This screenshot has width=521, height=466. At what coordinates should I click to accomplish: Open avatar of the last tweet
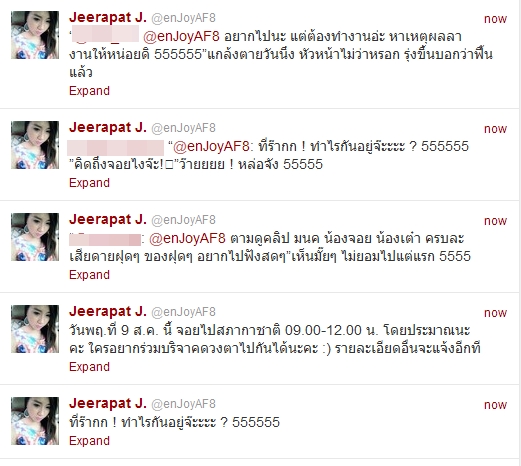pyautogui.click(x=35, y=421)
